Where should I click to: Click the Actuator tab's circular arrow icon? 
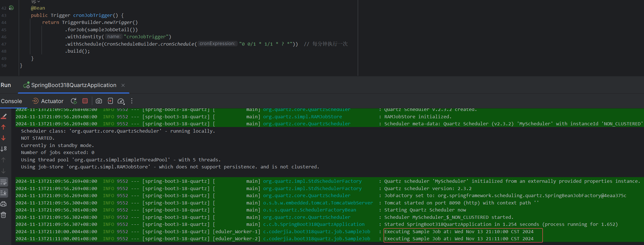[x=35, y=101]
